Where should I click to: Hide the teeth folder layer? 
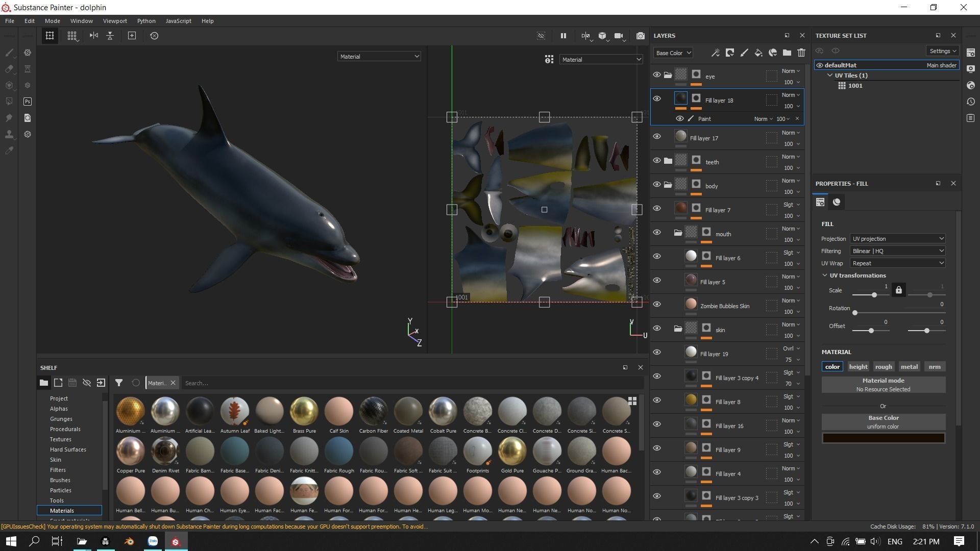pos(657,161)
